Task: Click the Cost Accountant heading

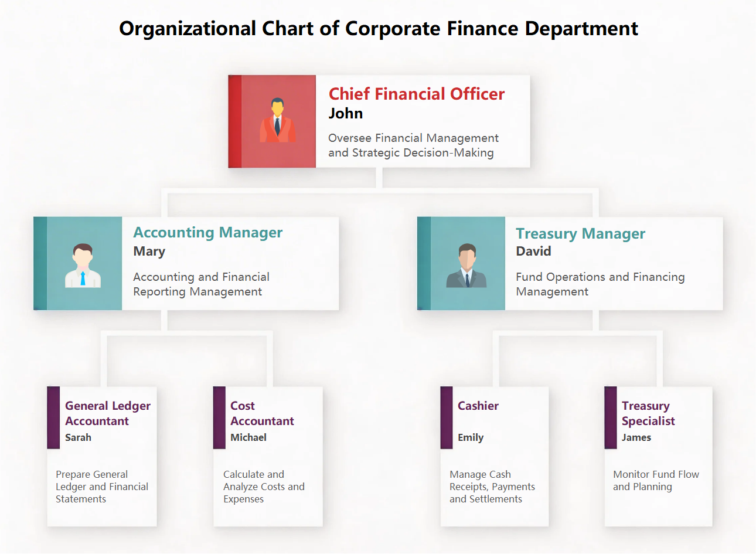Action: [262, 413]
